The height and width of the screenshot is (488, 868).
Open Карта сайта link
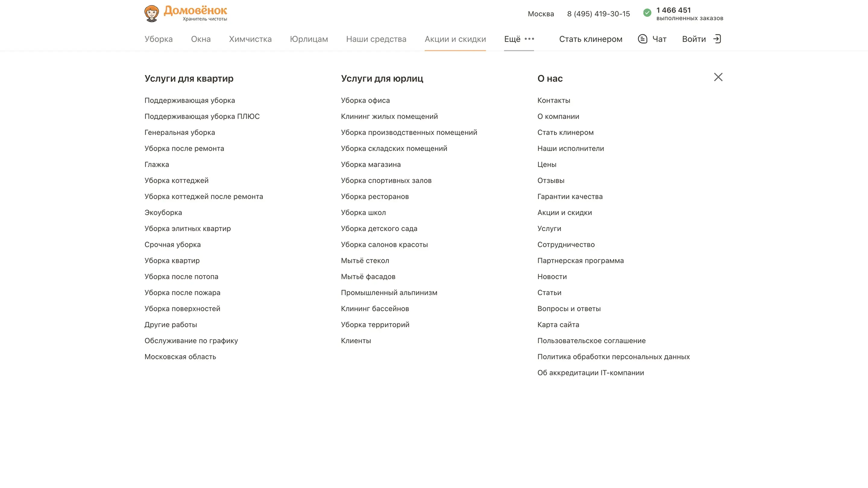tap(558, 325)
